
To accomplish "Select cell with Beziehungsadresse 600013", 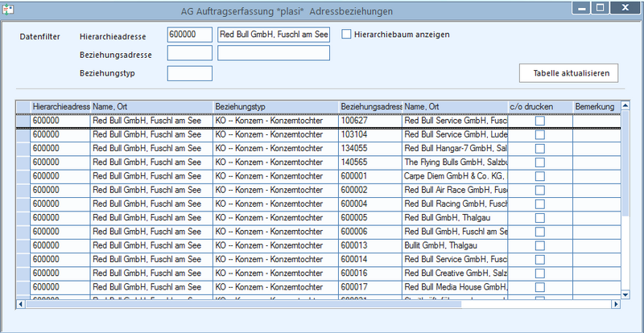I will (x=370, y=245).
